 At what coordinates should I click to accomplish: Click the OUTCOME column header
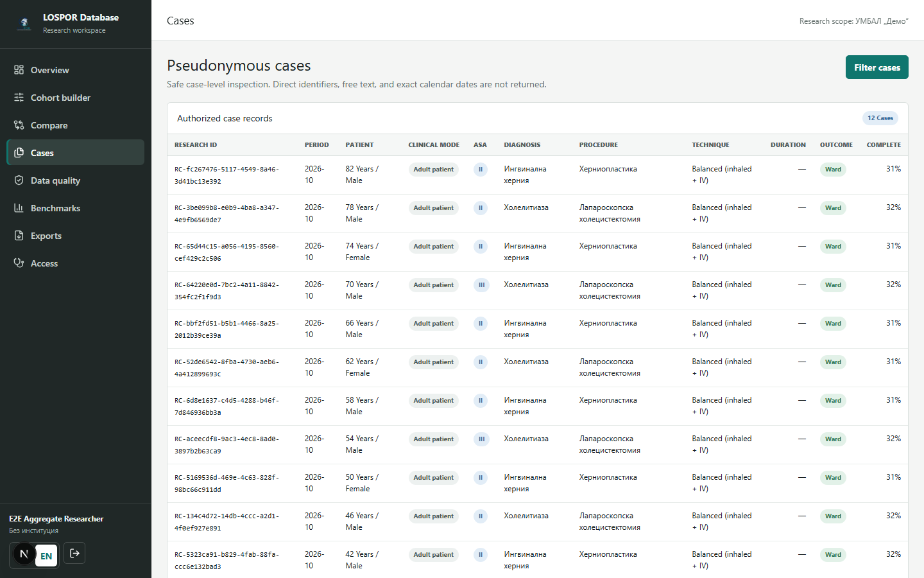(836, 145)
